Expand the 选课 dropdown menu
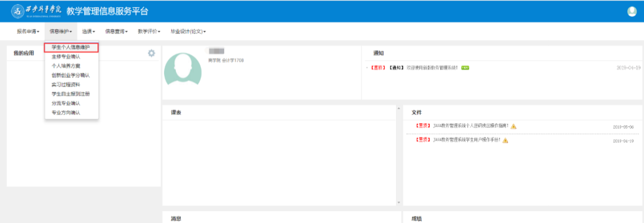The width and height of the screenshot is (644, 223). click(x=88, y=31)
